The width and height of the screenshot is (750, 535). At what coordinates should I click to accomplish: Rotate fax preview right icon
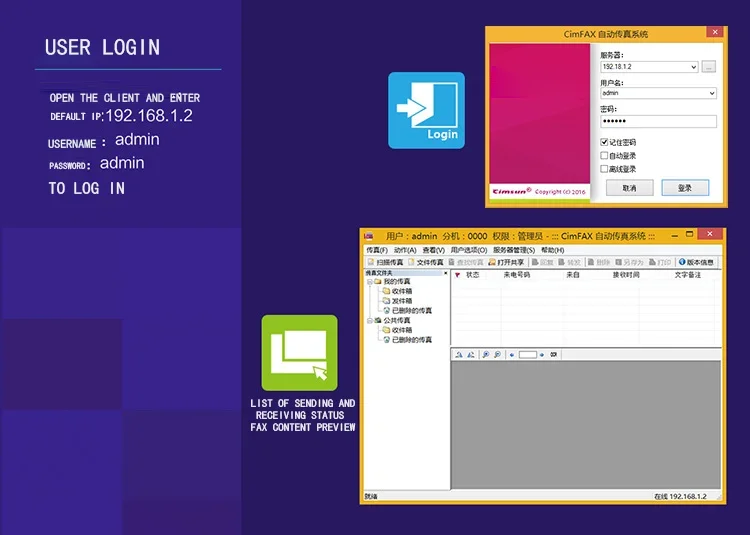coord(471,355)
